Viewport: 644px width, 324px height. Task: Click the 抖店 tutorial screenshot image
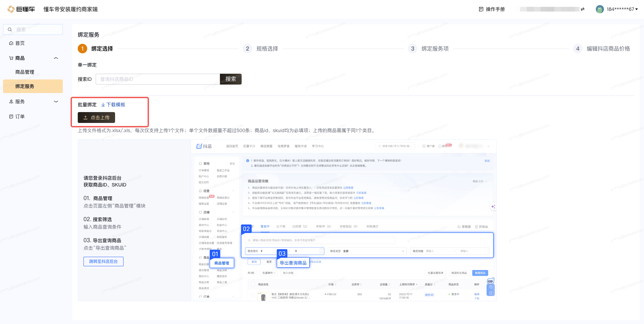coord(343,220)
